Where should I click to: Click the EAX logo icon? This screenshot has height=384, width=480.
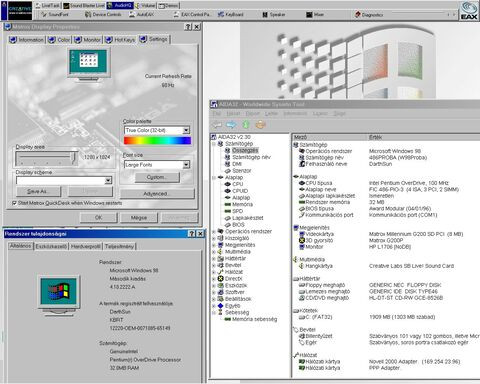click(x=469, y=11)
